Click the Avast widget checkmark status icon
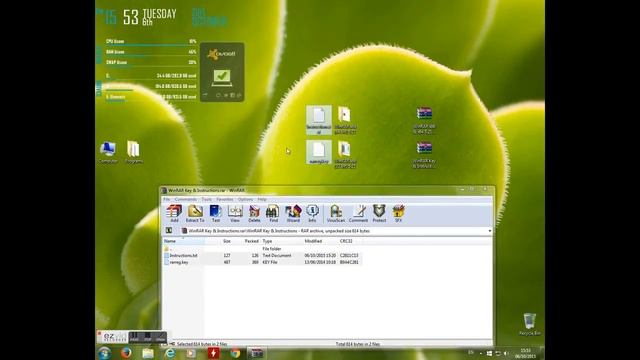Viewport: 640px width, 360px height. [x=222, y=77]
